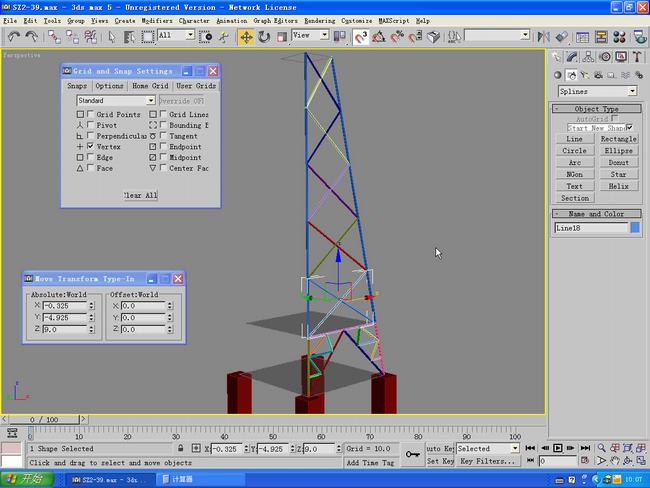Open the Motion panel wheel icon

click(x=605, y=57)
